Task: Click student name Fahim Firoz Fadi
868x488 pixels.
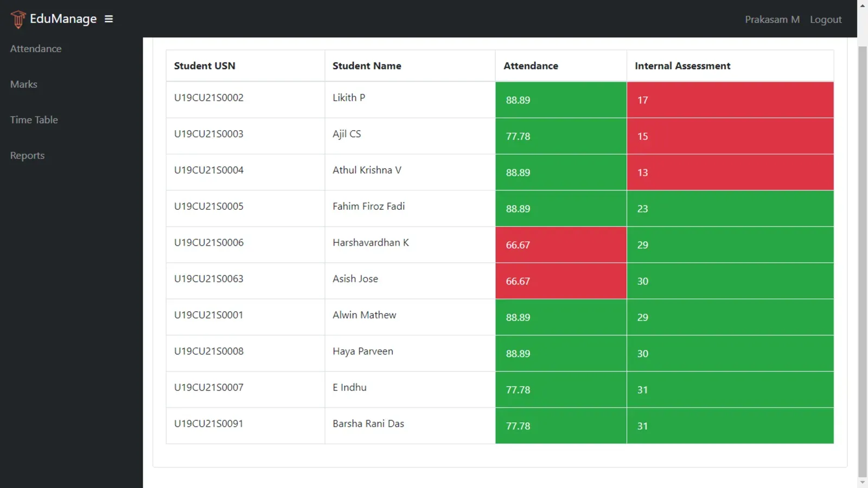Action: coord(368,207)
